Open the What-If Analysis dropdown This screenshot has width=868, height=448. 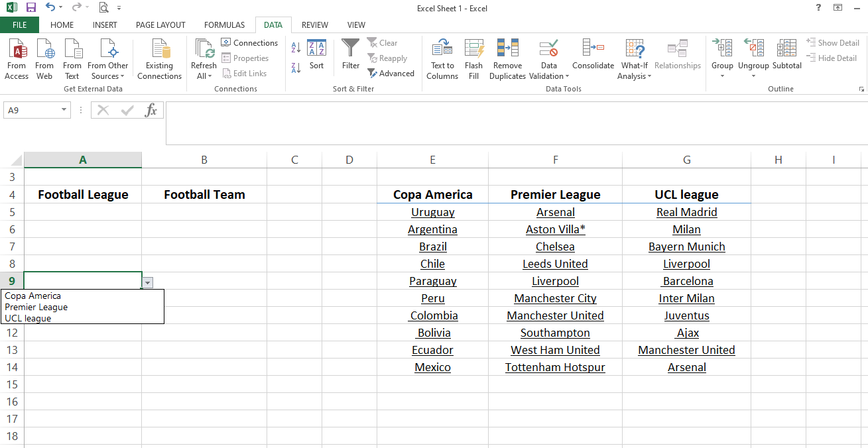[x=635, y=76]
